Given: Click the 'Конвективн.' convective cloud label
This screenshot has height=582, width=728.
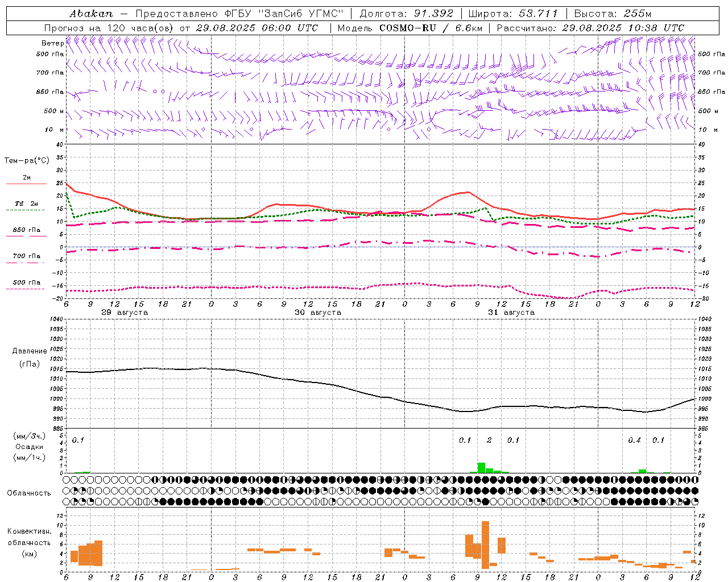Looking at the screenshot, I should coord(29,531).
